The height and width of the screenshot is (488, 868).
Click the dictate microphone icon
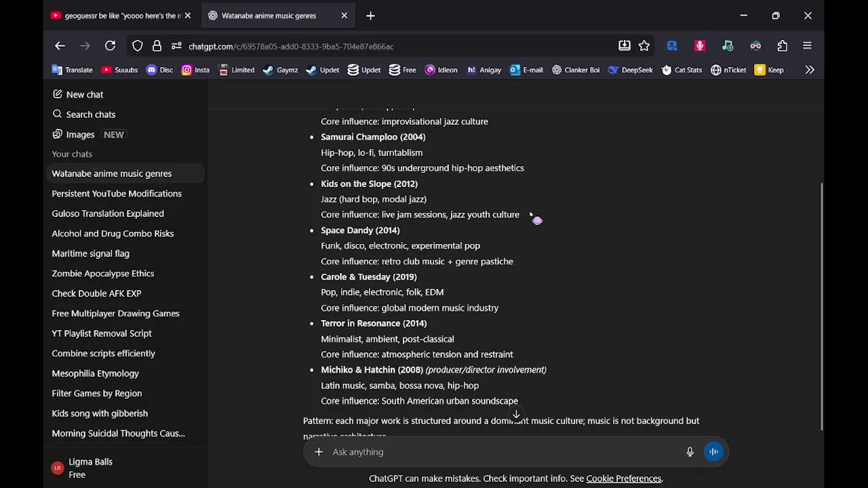[x=690, y=452]
